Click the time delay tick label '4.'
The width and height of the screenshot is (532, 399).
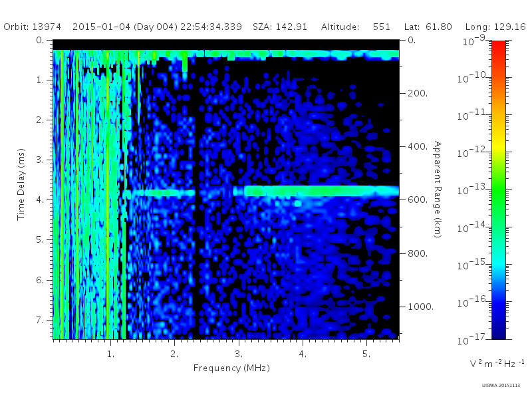40,200
